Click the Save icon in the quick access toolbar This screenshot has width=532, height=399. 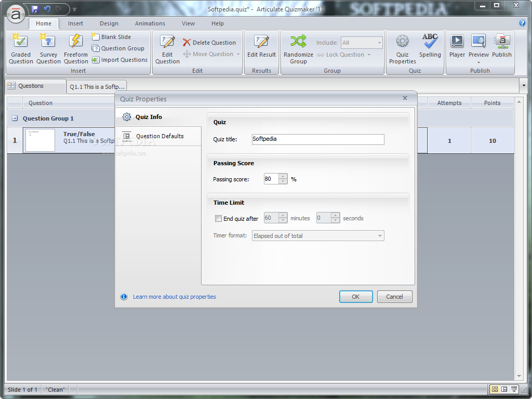[x=35, y=9]
